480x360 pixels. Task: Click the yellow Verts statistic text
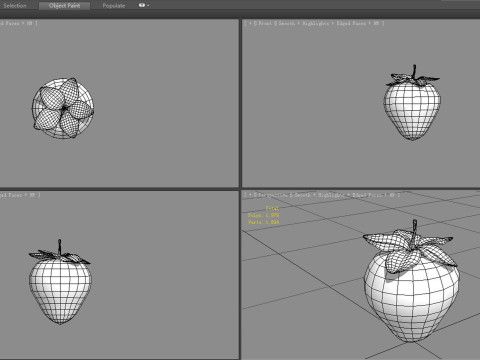coord(263,222)
